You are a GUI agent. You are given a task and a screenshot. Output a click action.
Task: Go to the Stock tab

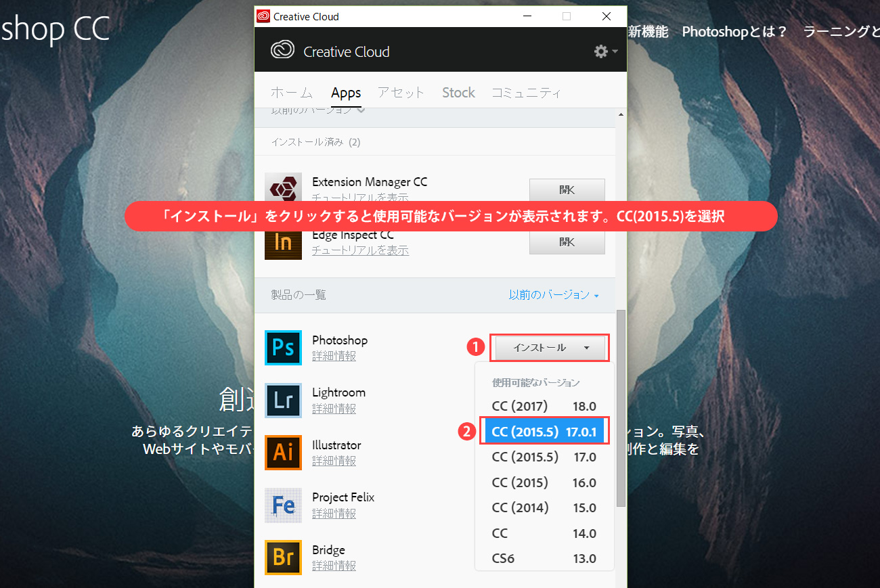pyautogui.click(x=458, y=93)
